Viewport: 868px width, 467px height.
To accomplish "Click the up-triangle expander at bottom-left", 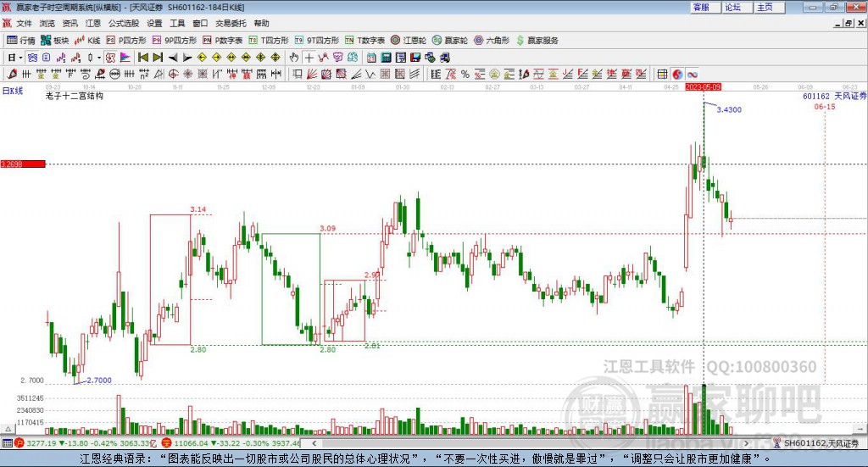I will pos(8,429).
